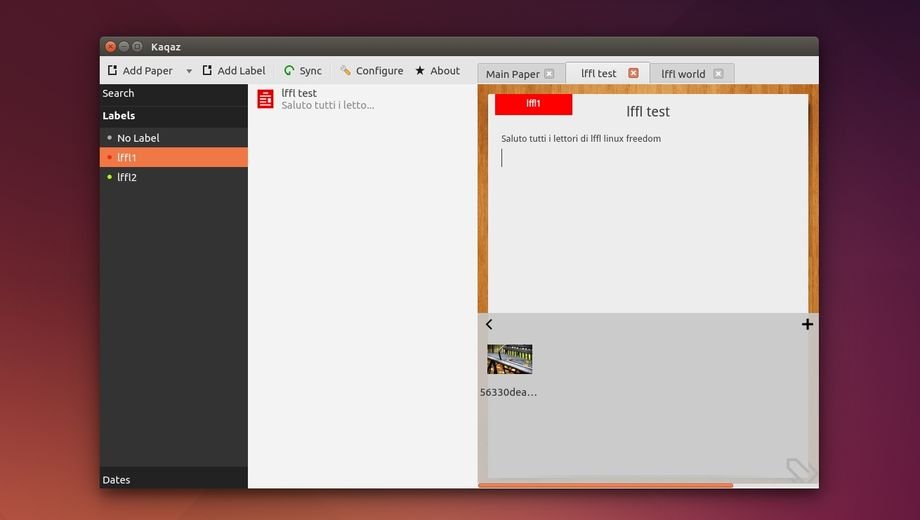Image resolution: width=920 pixels, height=520 pixels.
Task: Click the Search section in the sidebar
Action: coord(174,93)
